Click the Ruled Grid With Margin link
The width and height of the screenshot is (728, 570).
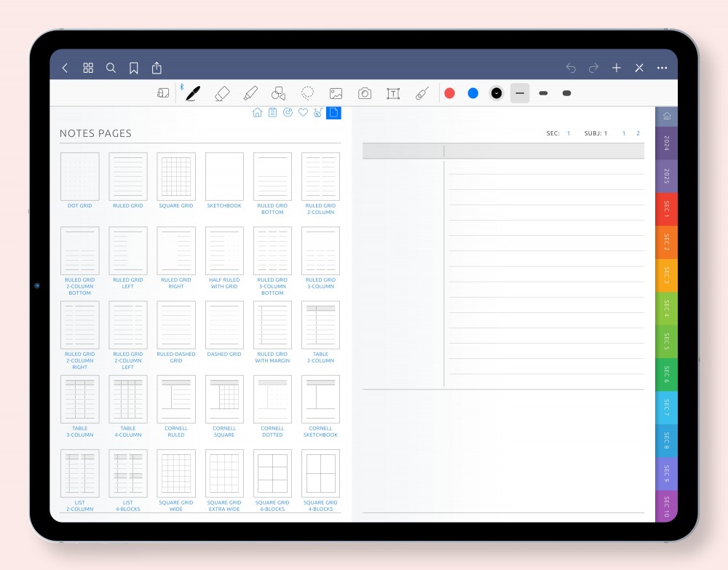[272, 357]
